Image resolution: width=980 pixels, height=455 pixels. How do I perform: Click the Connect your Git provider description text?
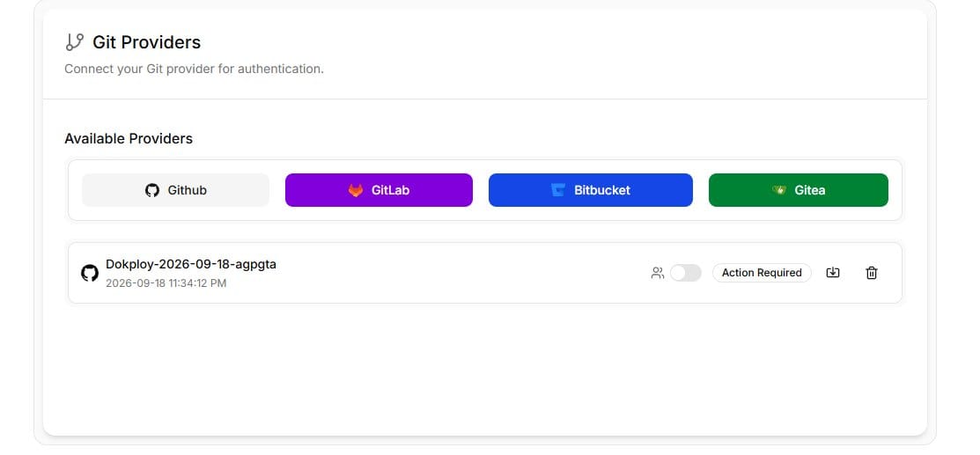point(195,69)
